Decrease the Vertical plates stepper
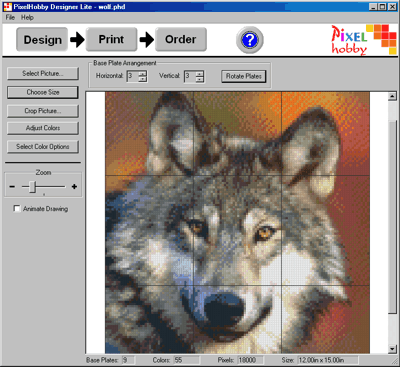Image resolution: width=400 pixels, height=367 pixels. click(x=199, y=79)
